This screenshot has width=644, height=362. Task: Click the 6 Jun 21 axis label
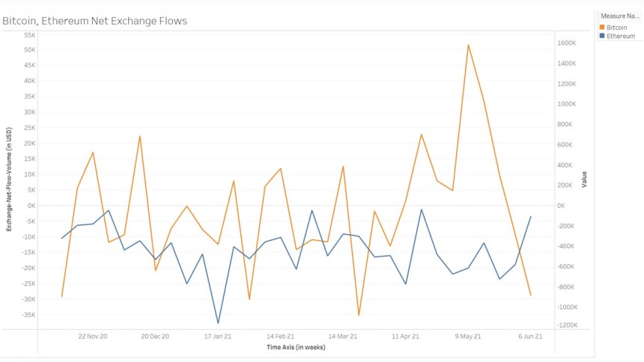point(530,336)
